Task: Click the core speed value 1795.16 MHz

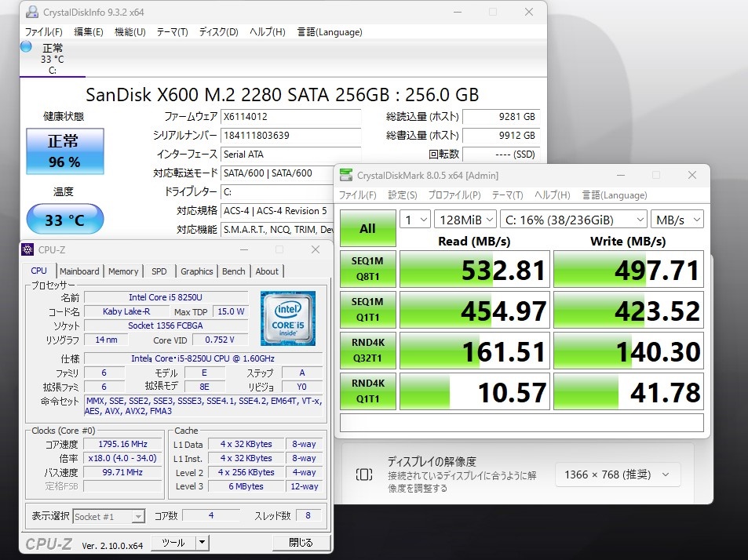Action: 122,444
